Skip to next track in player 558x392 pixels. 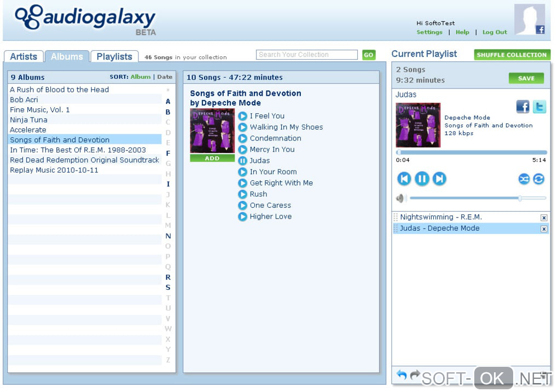(439, 179)
